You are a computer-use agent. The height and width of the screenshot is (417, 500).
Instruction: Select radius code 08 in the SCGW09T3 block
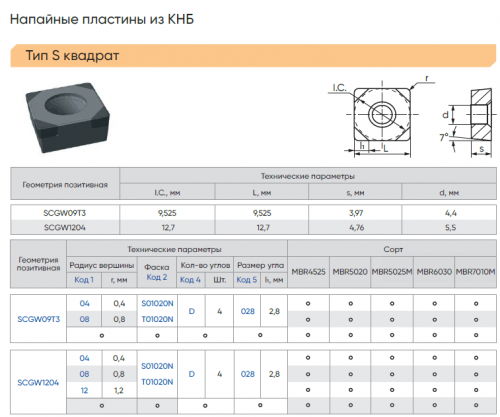pos(85,319)
